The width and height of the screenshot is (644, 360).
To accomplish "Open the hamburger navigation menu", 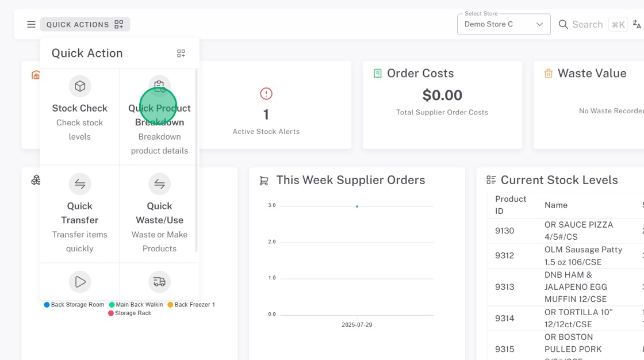I will tap(31, 25).
